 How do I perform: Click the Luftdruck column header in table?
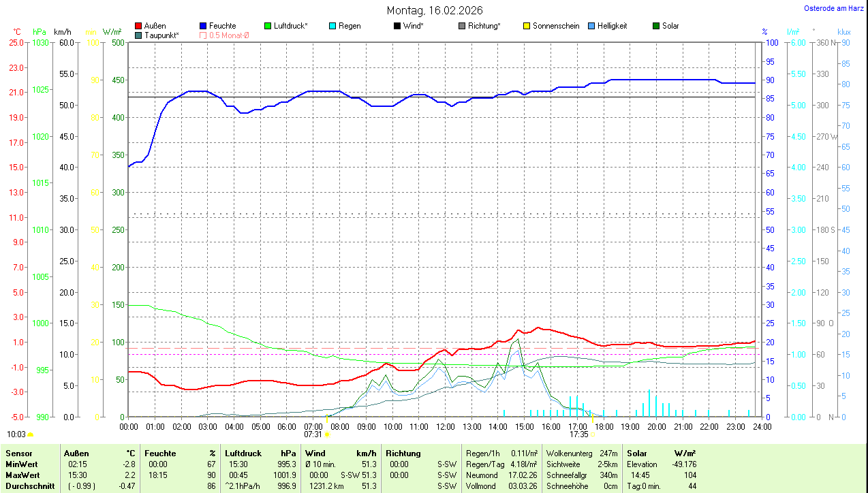(243, 454)
